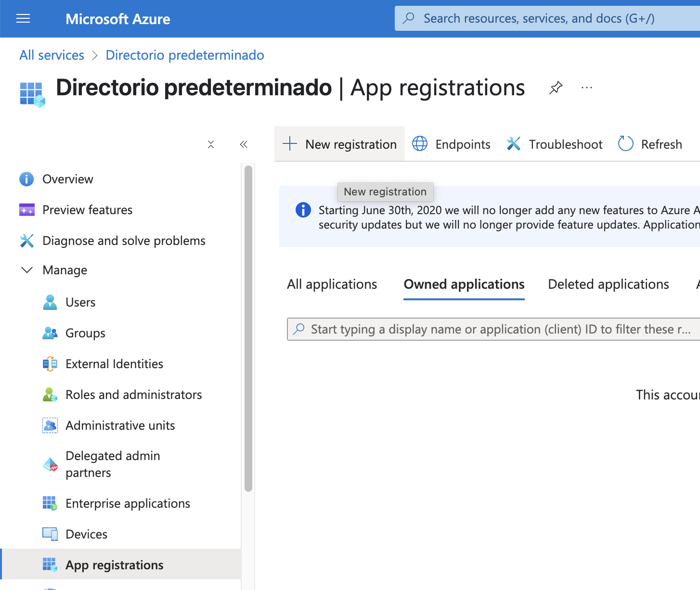Click the Roles and administrators icon

coord(50,395)
